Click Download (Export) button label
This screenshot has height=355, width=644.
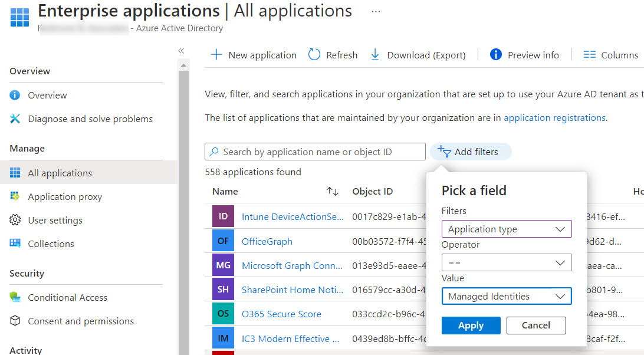tap(426, 55)
